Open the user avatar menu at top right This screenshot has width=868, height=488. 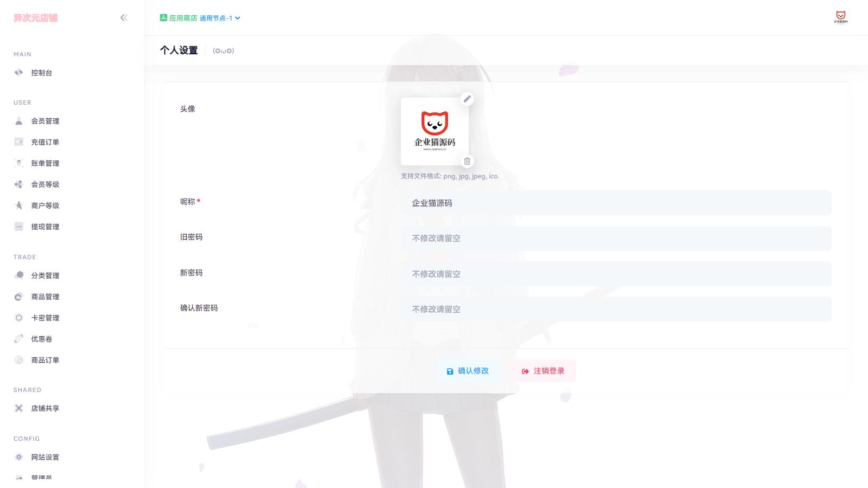841,17
